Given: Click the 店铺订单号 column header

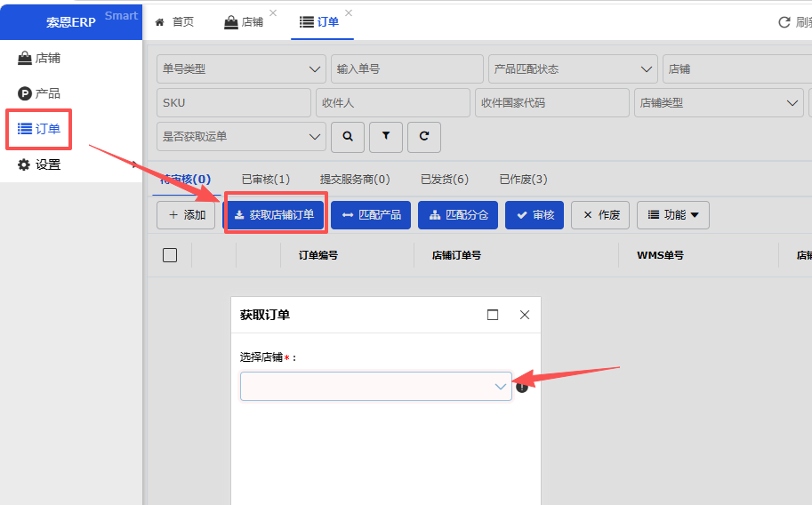Looking at the screenshot, I should 456,255.
